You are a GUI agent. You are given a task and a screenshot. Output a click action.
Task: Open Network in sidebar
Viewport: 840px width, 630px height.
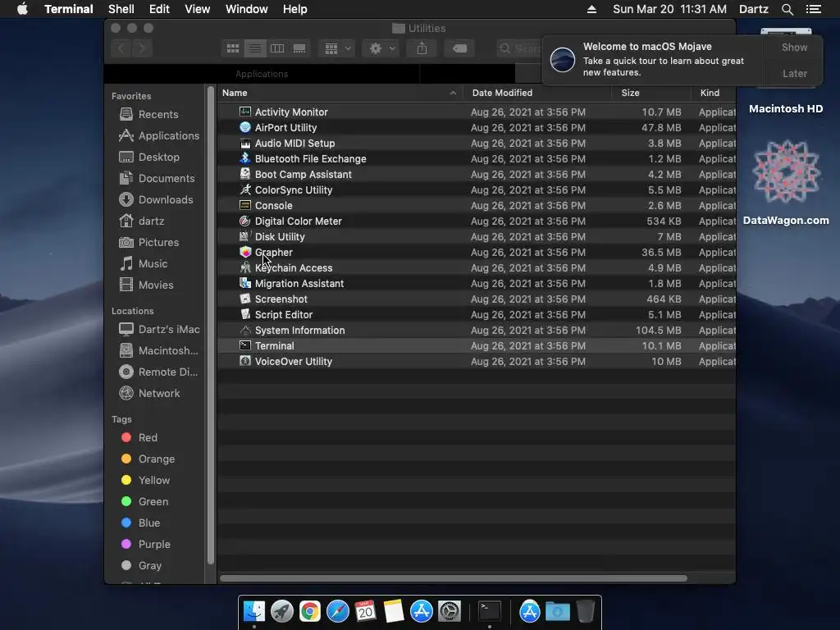point(149,393)
